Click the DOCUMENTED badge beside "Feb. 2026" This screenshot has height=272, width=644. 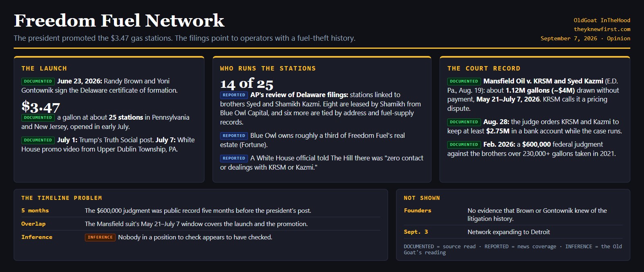[464, 145]
